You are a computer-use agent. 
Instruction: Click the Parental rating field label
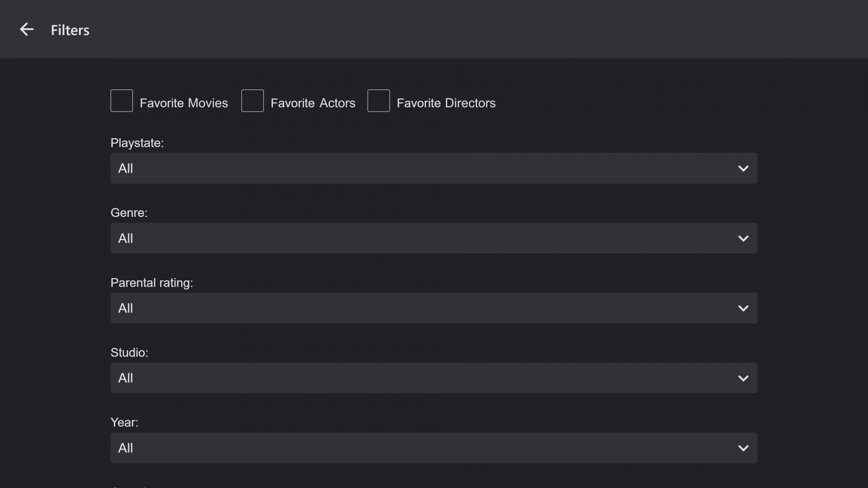click(151, 283)
